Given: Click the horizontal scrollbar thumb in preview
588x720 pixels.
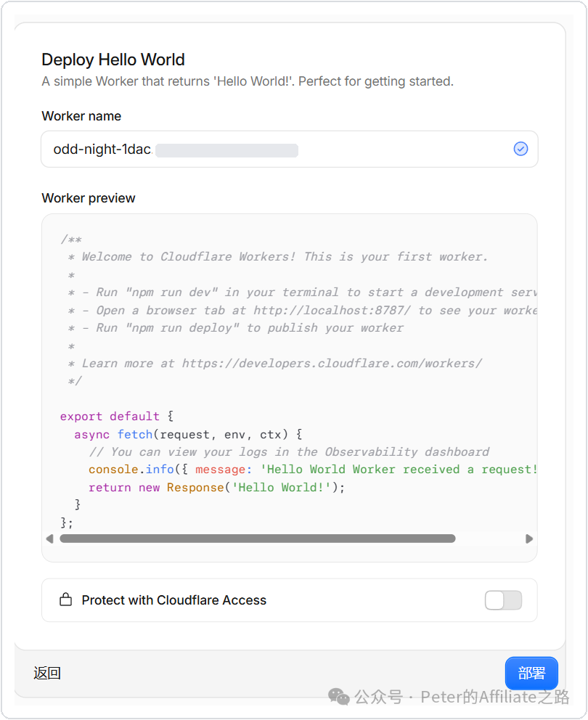Looking at the screenshot, I should (x=257, y=539).
